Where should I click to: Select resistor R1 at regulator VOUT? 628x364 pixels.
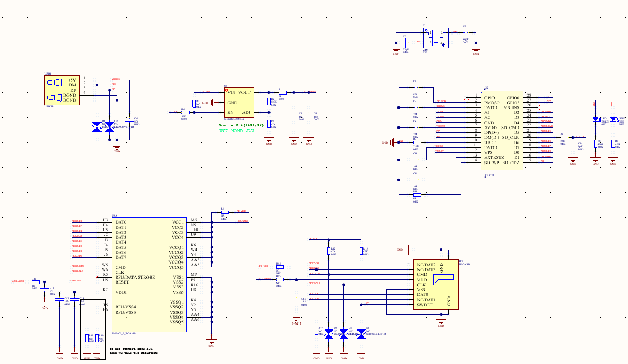point(282,92)
